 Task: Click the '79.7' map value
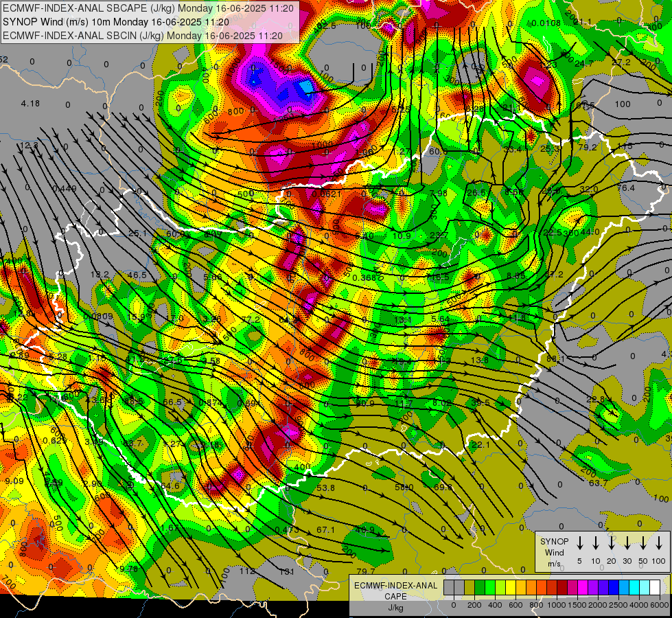click(366, 572)
